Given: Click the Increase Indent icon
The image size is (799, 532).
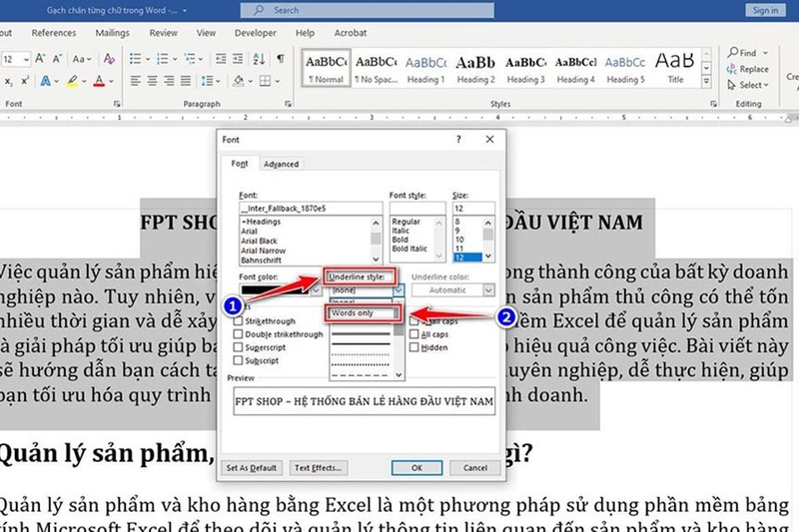Looking at the screenshot, I should 238,59.
